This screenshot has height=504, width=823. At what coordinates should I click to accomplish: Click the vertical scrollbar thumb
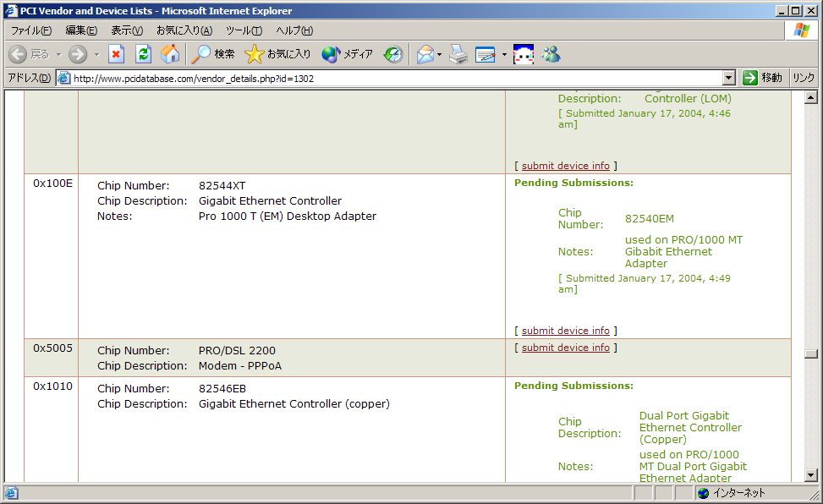click(x=811, y=353)
